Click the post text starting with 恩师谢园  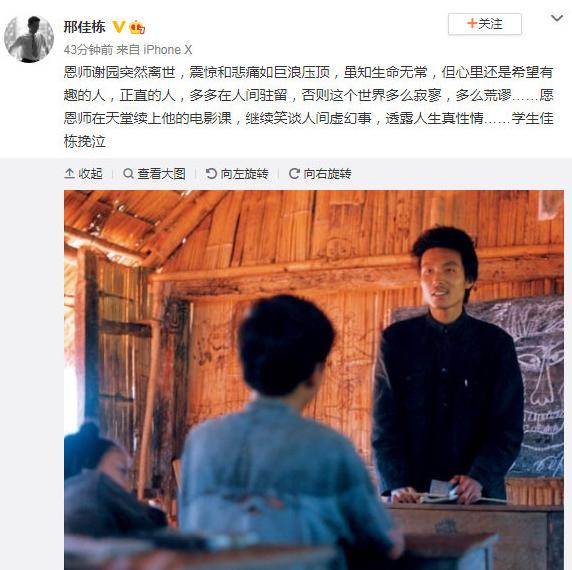(309, 106)
